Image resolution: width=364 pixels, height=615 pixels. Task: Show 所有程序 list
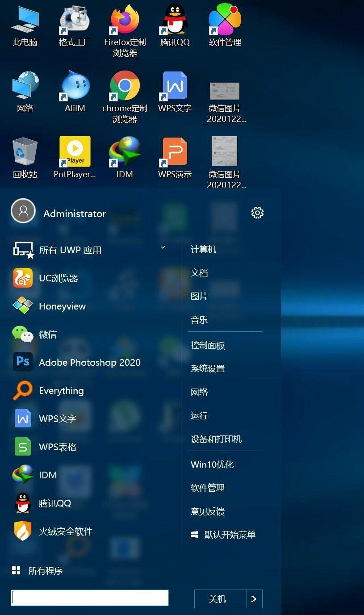(38, 571)
